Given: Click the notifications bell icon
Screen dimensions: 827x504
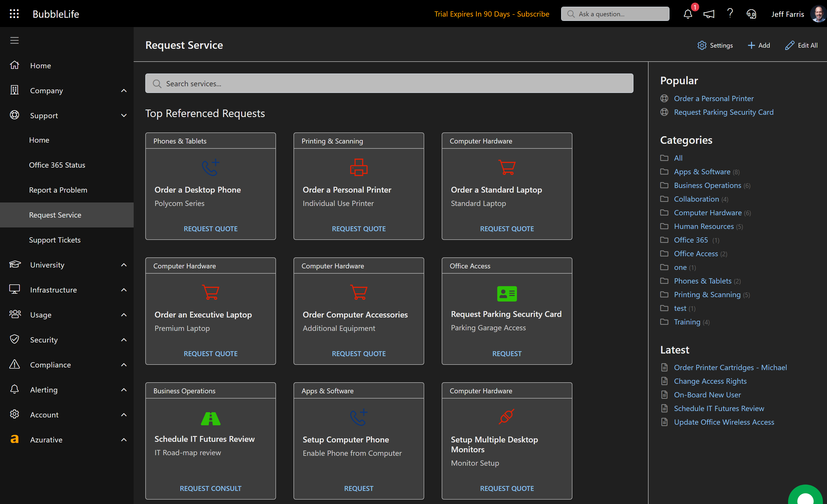Looking at the screenshot, I should coord(688,14).
